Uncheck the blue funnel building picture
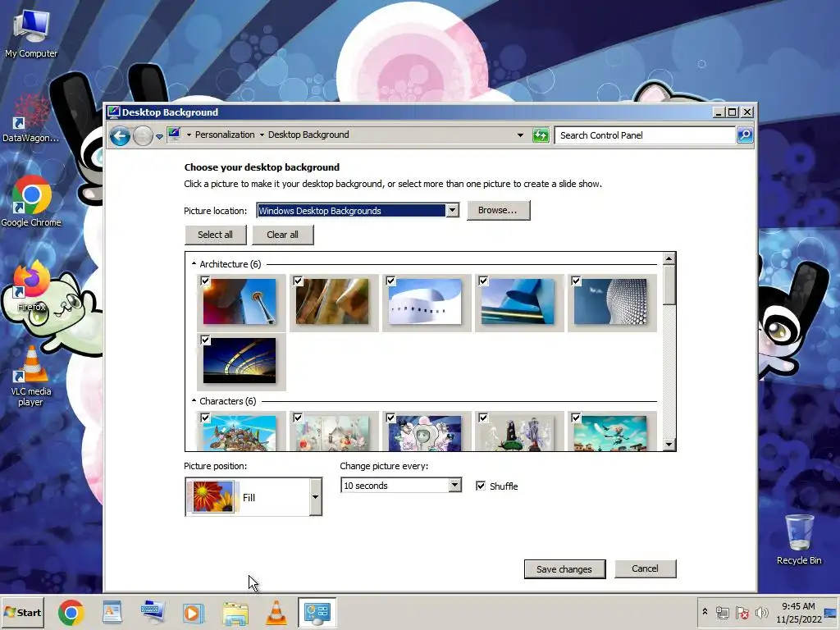The width and height of the screenshot is (840, 630). pyautogui.click(x=483, y=281)
